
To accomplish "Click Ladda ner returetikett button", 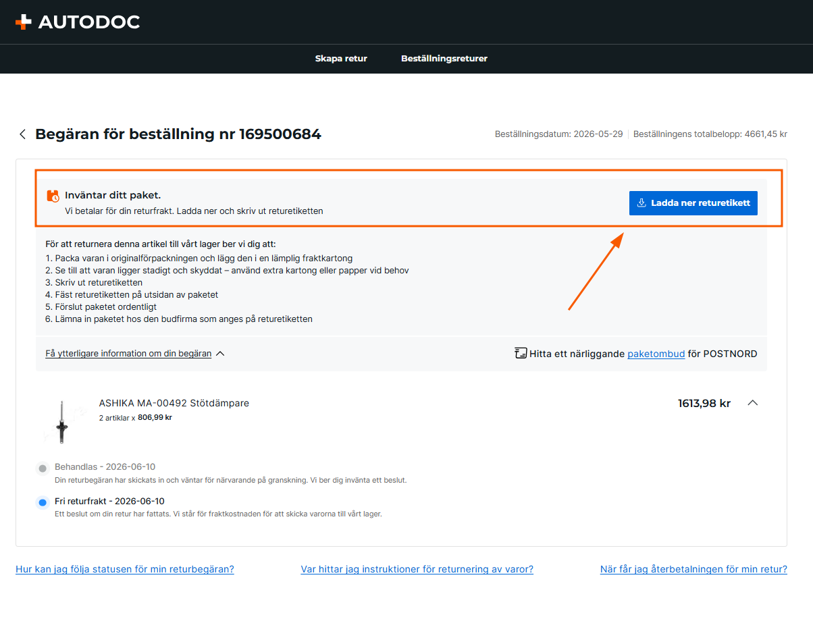I will tap(693, 203).
